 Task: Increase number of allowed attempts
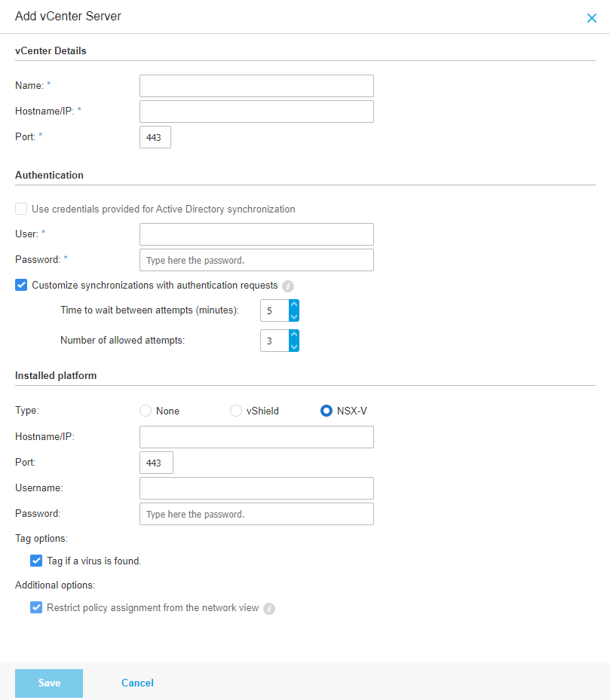click(x=294, y=335)
